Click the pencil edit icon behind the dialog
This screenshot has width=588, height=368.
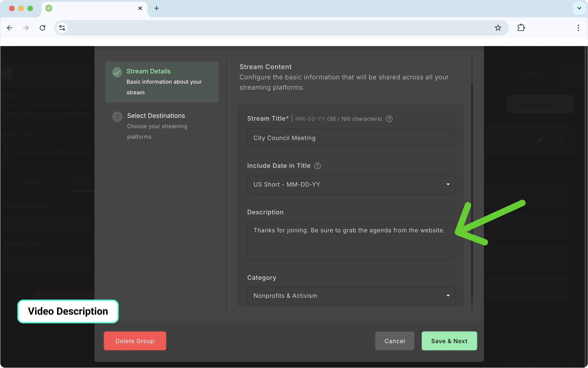click(x=541, y=139)
